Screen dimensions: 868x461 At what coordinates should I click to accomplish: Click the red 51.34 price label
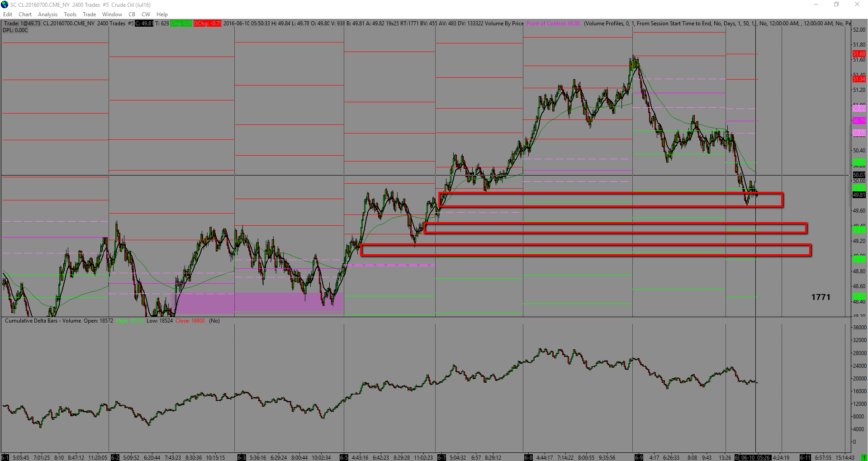click(859, 79)
